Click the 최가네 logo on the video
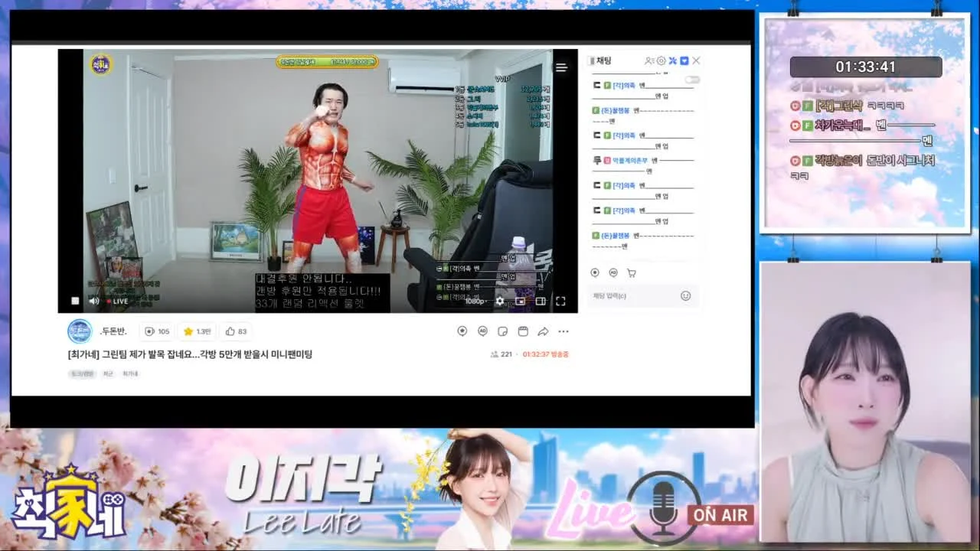Image resolution: width=980 pixels, height=551 pixels. [101, 64]
